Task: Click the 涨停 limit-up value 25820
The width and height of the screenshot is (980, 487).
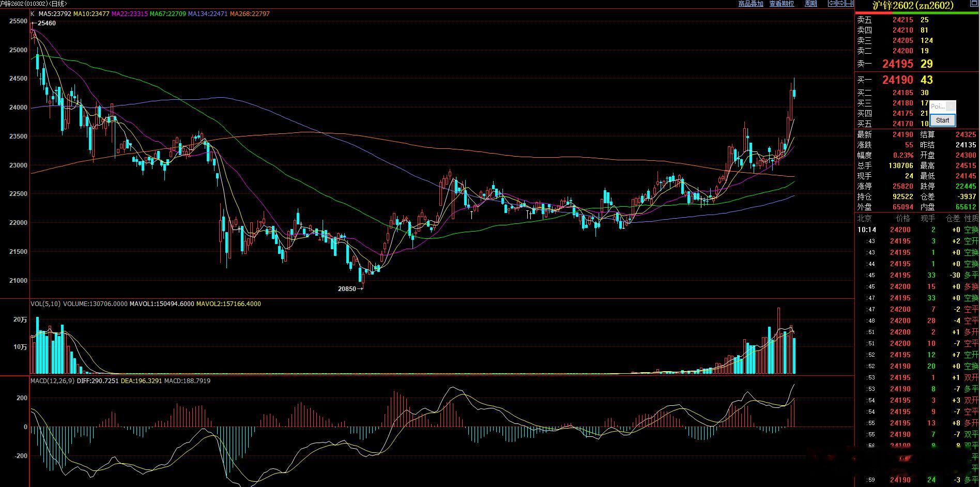Action: (x=903, y=187)
